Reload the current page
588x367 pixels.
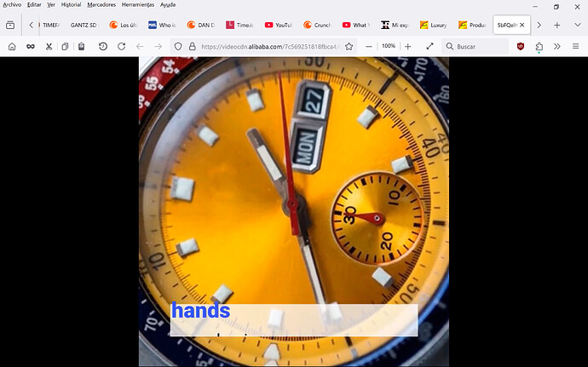[x=121, y=47]
